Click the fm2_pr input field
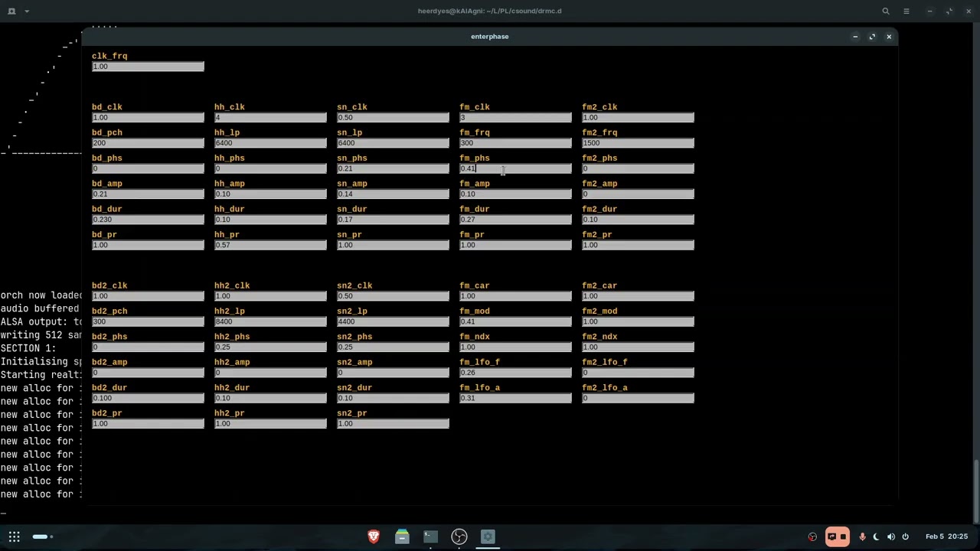The image size is (980, 551). tap(638, 245)
